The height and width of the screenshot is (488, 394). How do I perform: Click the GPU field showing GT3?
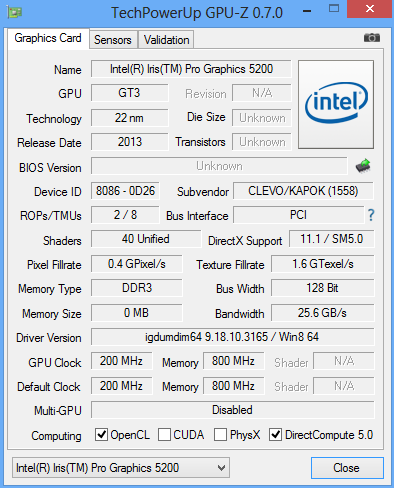click(129, 93)
